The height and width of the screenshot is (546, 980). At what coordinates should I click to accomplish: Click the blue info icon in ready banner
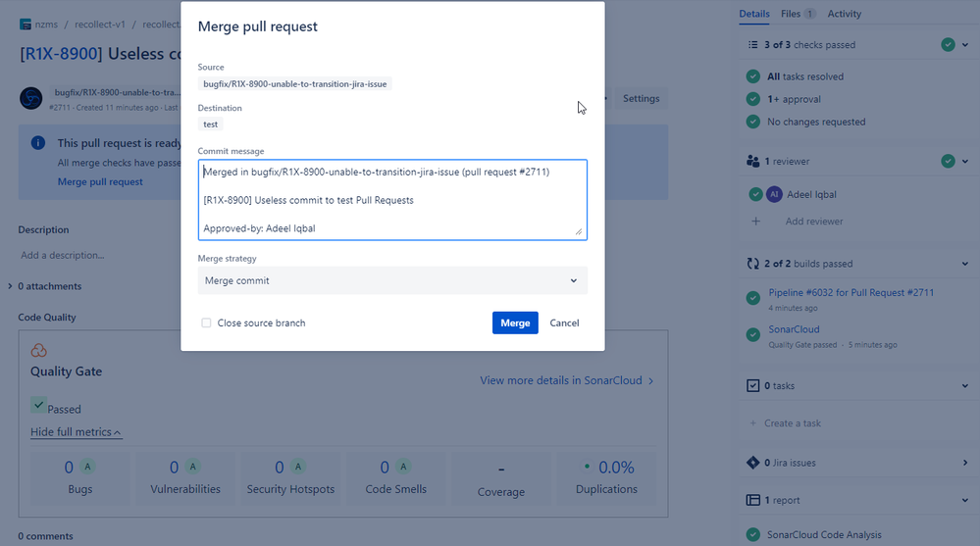(38, 143)
